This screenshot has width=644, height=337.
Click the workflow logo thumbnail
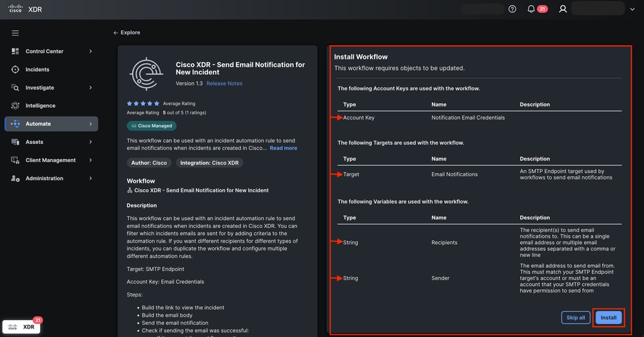click(146, 74)
